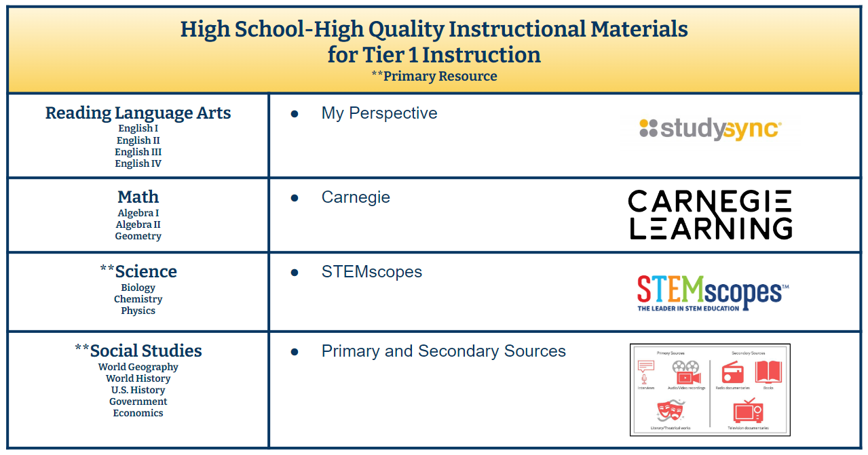The height and width of the screenshot is (455, 868).
Task: Click the television documentaries icon
Action: [749, 412]
